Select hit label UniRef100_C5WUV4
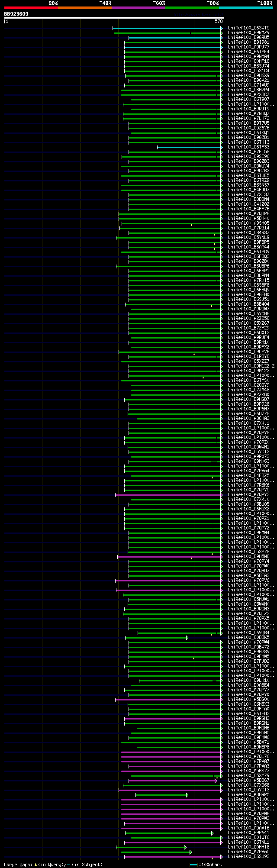Screen dimensions: 277x868 tap(248, 166)
